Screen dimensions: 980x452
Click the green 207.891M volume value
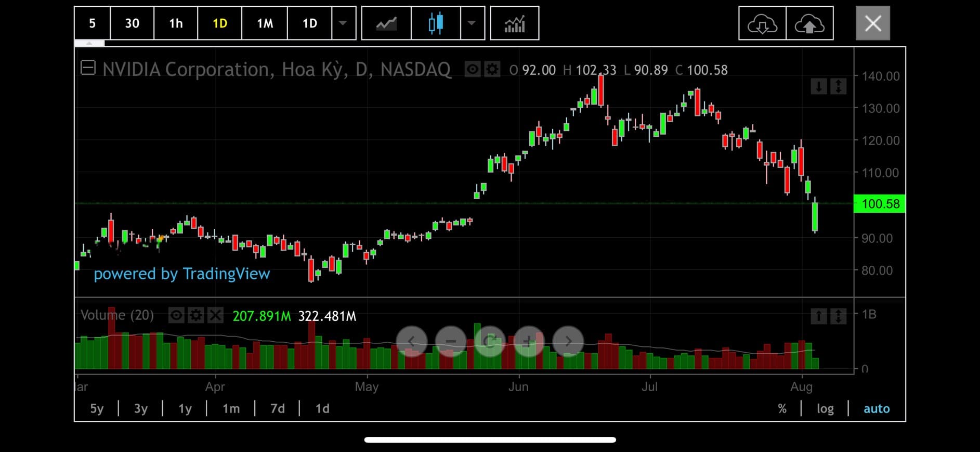click(262, 316)
